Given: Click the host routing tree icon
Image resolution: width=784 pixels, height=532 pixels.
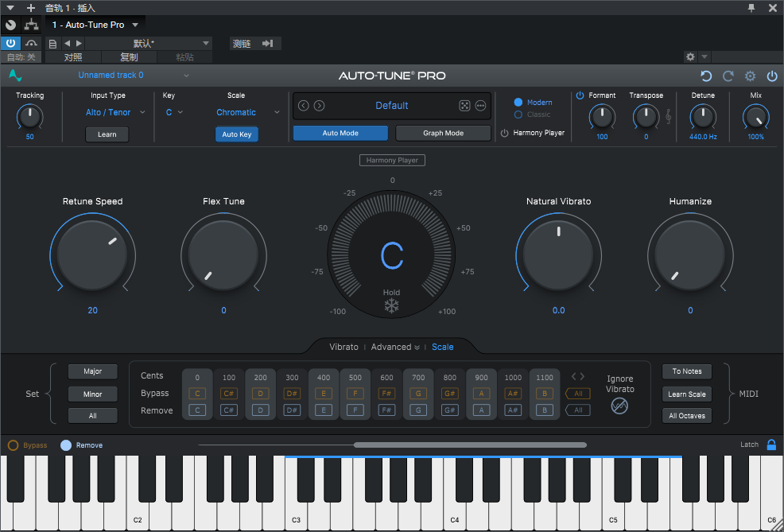Looking at the screenshot, I should point(32,24).
